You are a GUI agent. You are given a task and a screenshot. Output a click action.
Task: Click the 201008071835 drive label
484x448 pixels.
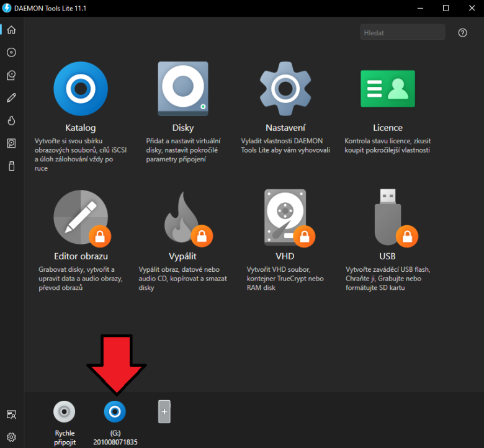115,442
